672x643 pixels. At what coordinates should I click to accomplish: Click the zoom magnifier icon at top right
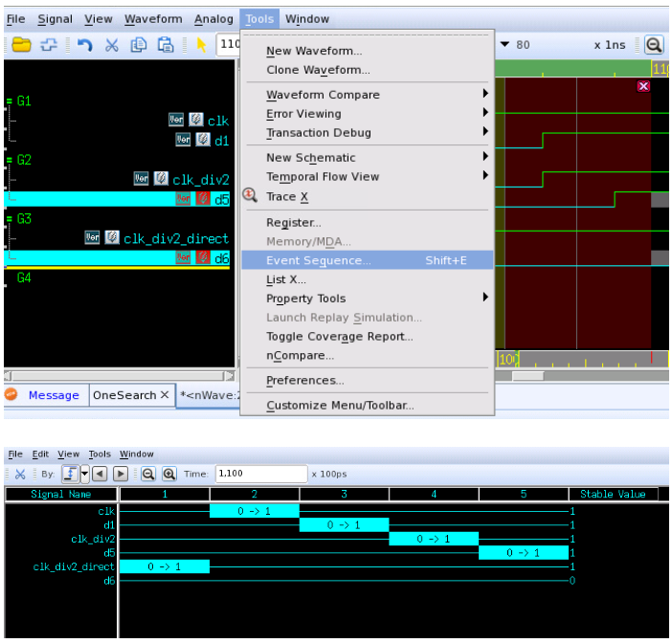653,45
